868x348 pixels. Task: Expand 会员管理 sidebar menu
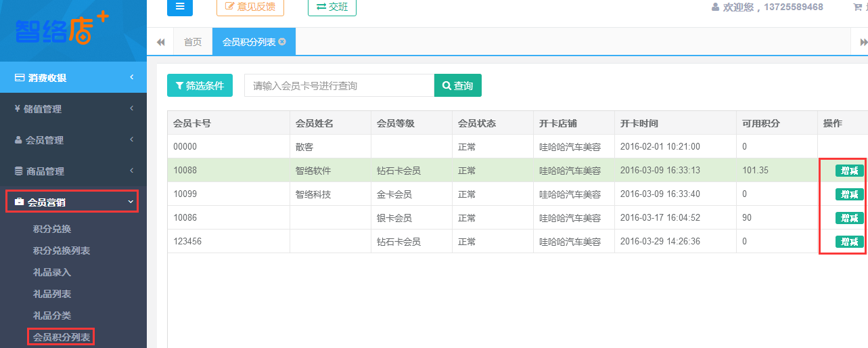click(x=73, y=140)
